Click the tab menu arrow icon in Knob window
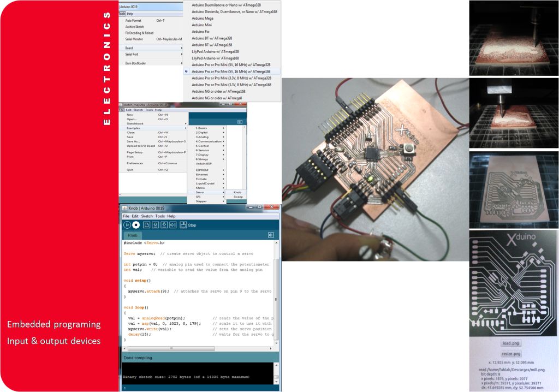 tap(271, 235)
